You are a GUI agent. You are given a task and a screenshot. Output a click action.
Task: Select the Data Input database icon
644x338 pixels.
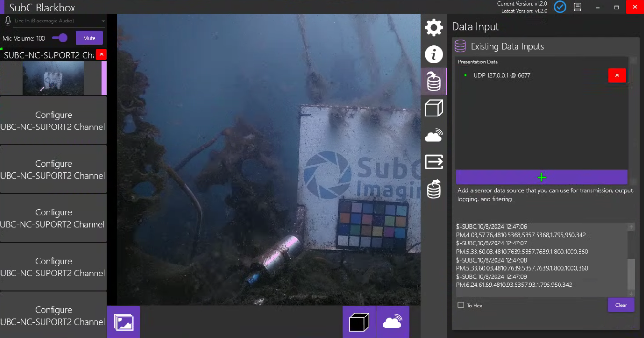[x=433, y=81]
